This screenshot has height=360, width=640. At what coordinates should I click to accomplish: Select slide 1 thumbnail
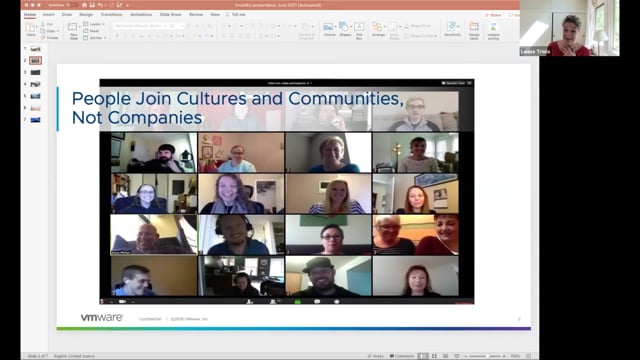[x=36, y=49]
